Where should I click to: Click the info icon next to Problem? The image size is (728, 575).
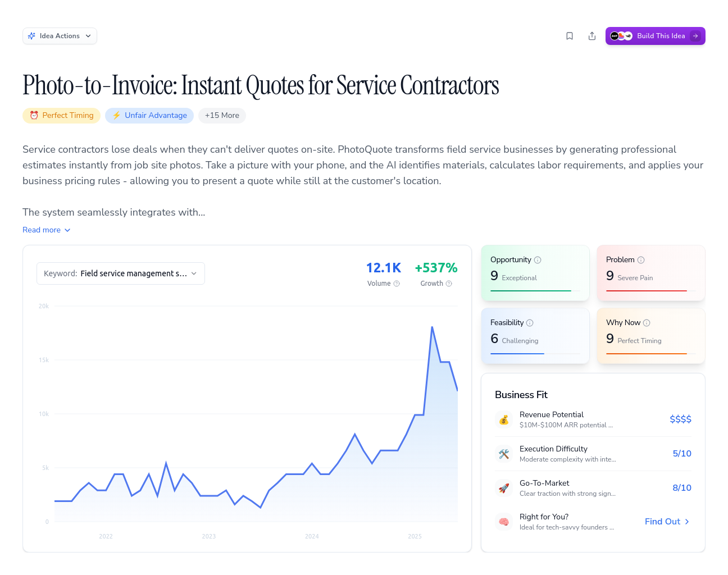pos(641,260)
